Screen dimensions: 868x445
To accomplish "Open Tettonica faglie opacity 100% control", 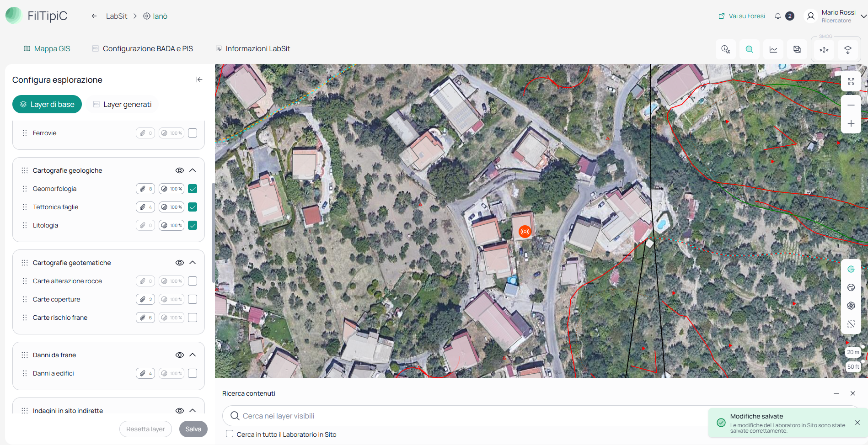I will [171, 207].
